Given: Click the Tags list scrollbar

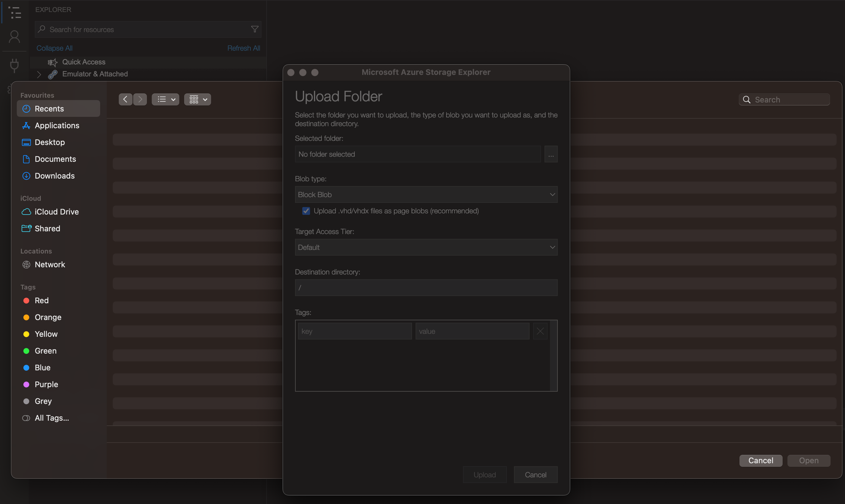Looking at the screenshot, I should click(x=554, y=356).
